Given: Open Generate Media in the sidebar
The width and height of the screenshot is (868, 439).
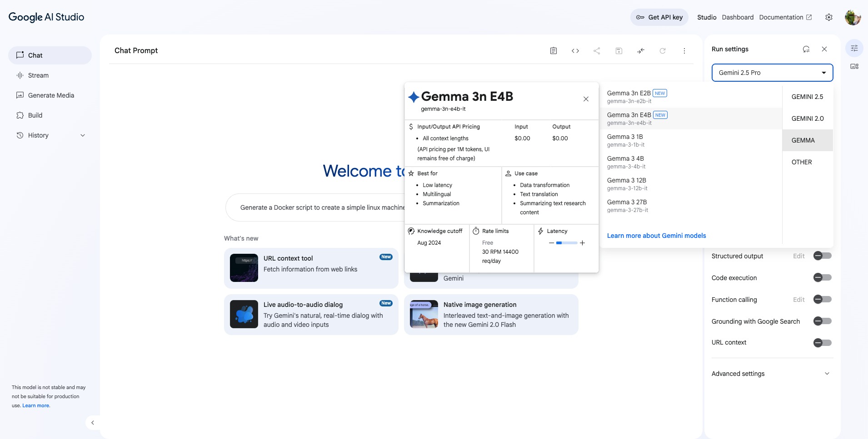Looking at the screenshot, I should point(50,95).
